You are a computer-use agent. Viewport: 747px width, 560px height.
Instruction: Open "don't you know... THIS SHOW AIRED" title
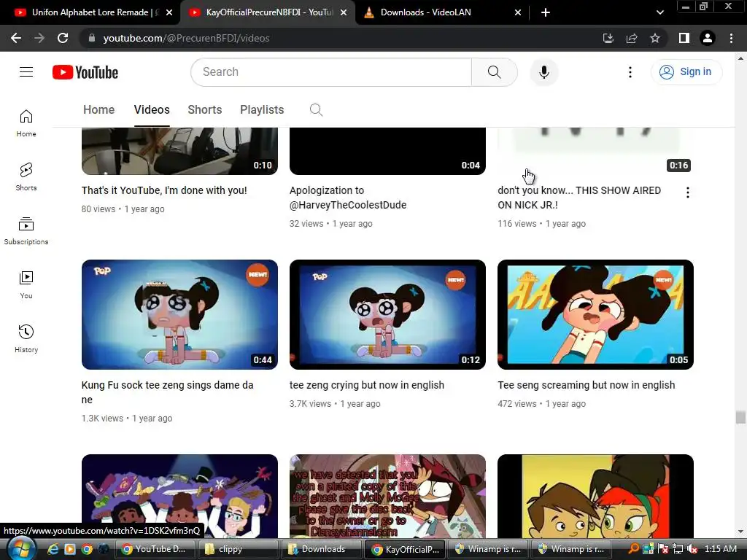click(579, 198)
